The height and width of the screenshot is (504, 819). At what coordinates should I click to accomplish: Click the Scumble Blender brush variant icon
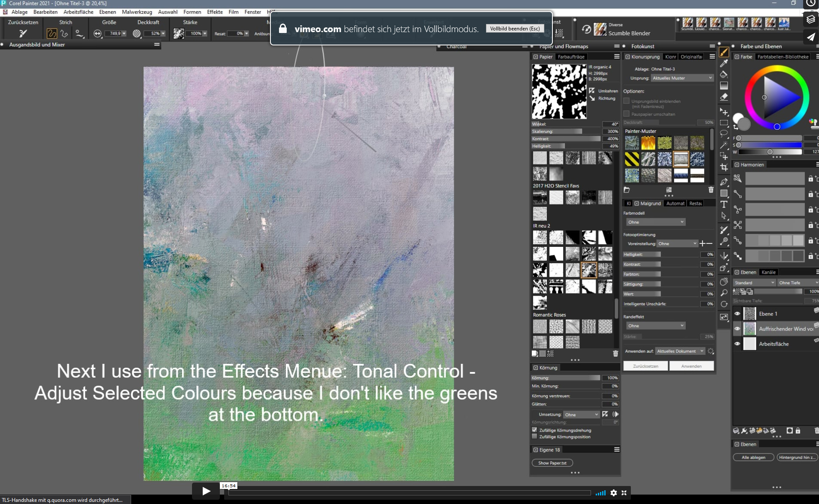[600, 29]
